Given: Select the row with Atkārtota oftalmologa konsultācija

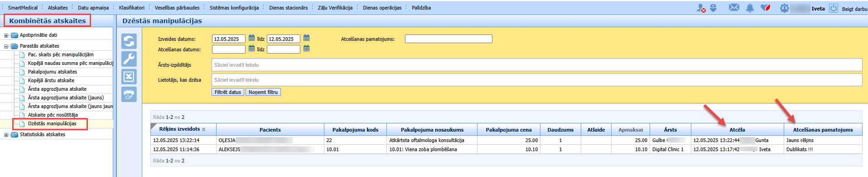Looking at the screenshot, I should [506, 140].
